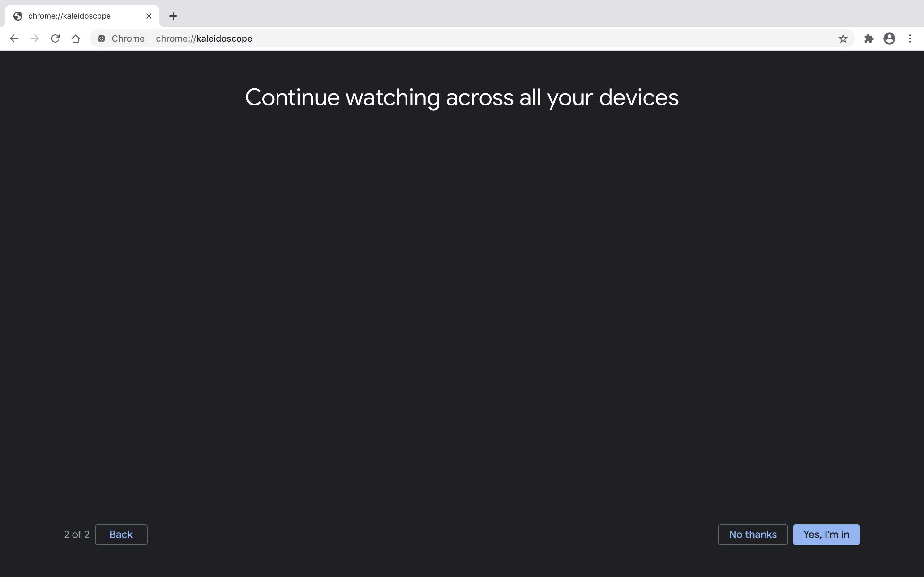Select the chrome://kaleidoscope tab title

70,16
